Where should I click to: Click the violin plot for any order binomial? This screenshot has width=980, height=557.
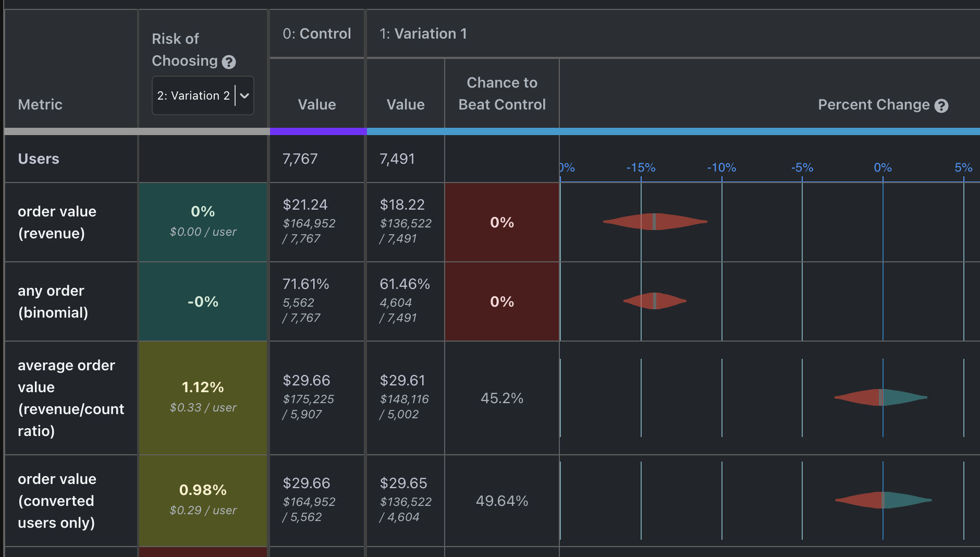(654, 301)
